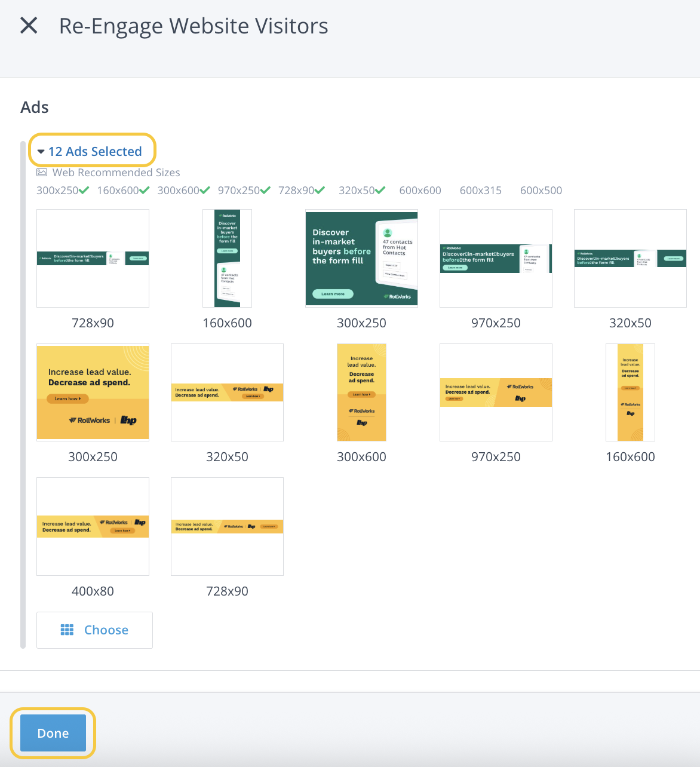Select the green 300x250 Discover in-market ad

(x=361, y=258)
